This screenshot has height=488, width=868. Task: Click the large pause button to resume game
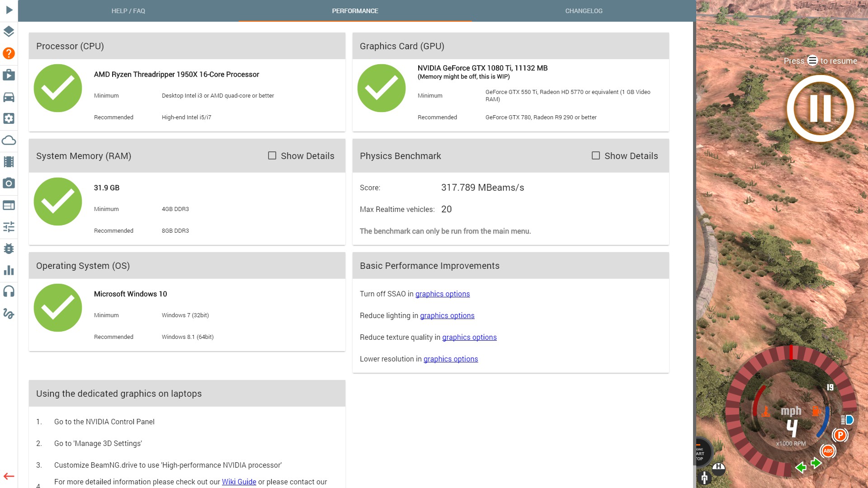[820, 108]
